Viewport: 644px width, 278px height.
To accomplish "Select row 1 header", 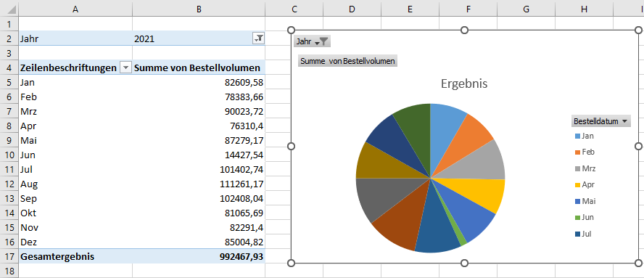I will [9, 24].
